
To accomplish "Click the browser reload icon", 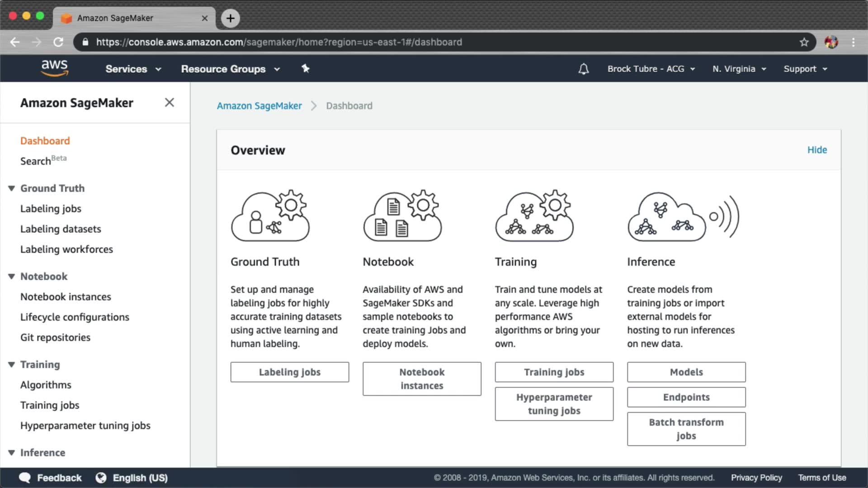I will (58, 42).
